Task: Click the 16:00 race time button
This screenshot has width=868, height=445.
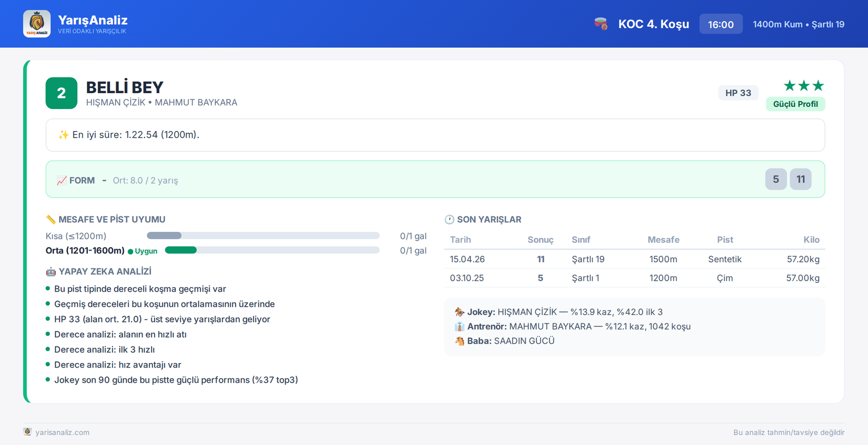Action: (720, 24)
